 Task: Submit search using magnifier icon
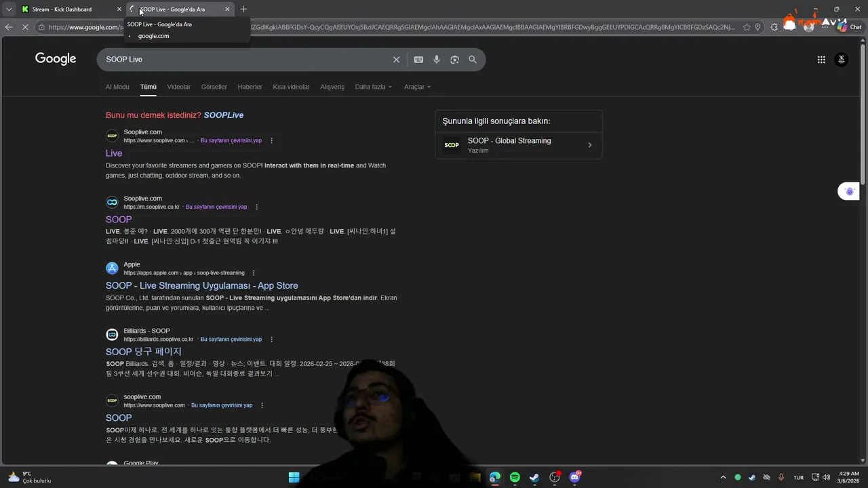tap(473, 60)
